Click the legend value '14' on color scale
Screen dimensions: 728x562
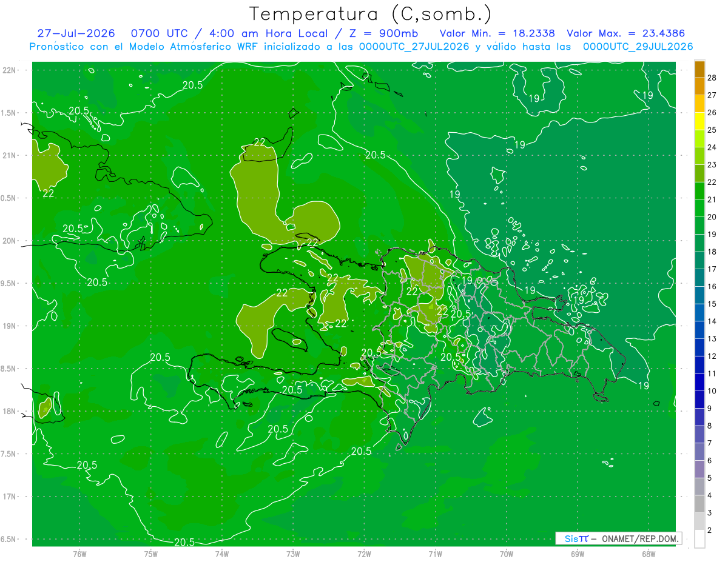tap(712, 321)
